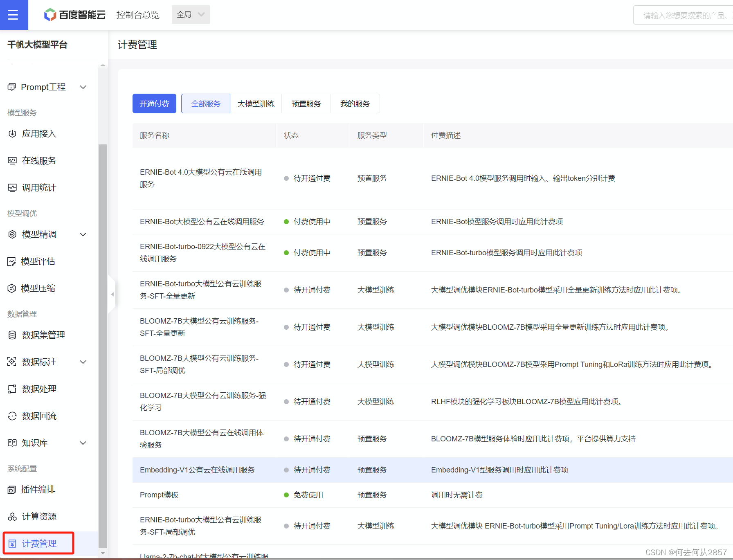Open 数据集管理 in the sidebar

[x=43, y=335]
